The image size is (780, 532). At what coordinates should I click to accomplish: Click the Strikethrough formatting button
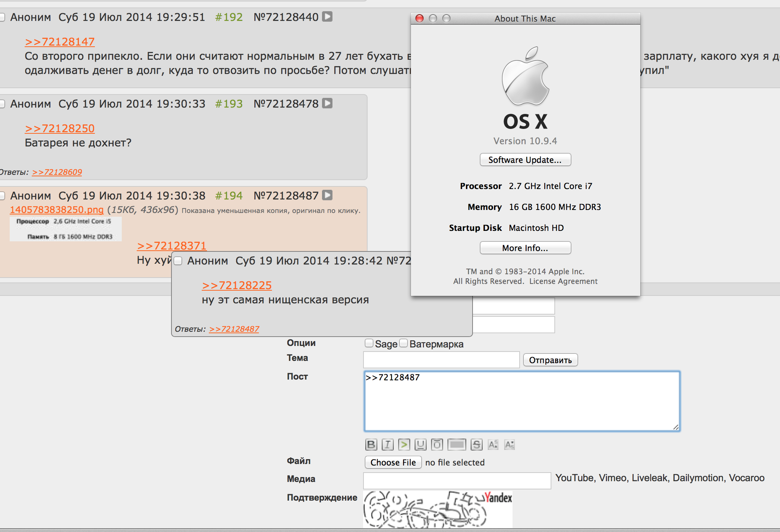pos(476,445)
